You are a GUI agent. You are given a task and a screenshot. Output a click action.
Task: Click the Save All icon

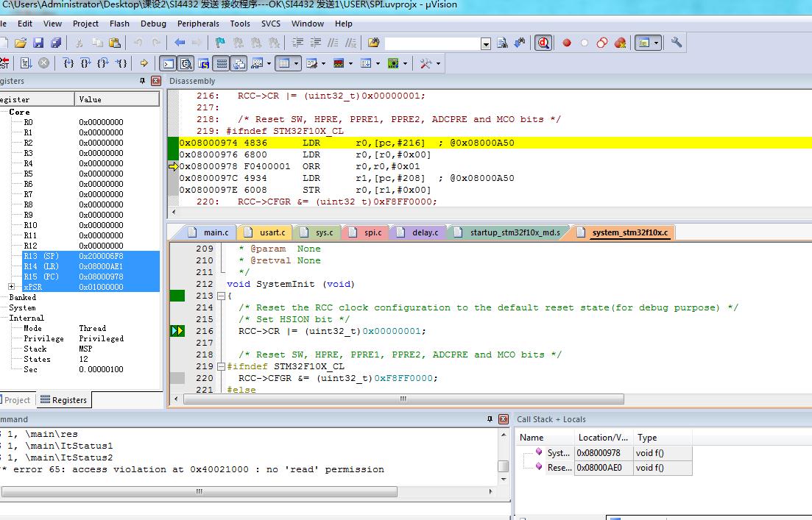[x=56, y=43]
